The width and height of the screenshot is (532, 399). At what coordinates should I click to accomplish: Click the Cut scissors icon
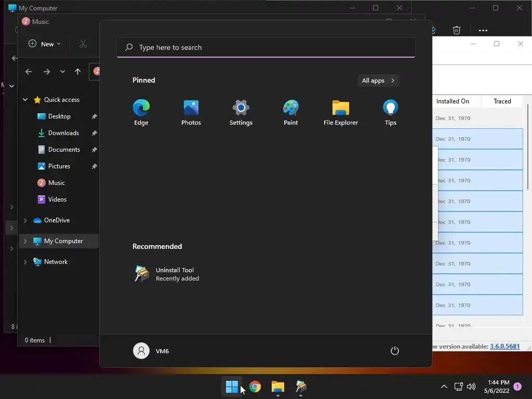coord(83,44)
